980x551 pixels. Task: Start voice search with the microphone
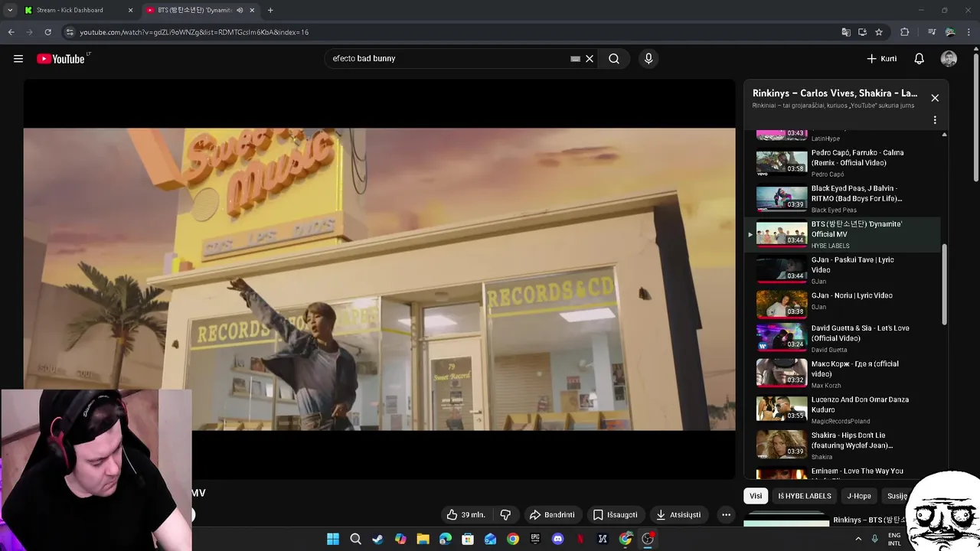648,59
